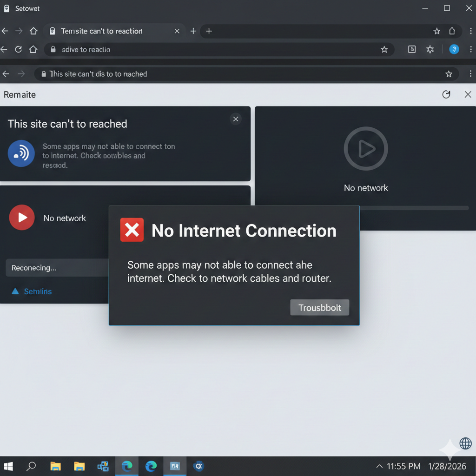Click the wifi icon on the error card

coord(21,153)
